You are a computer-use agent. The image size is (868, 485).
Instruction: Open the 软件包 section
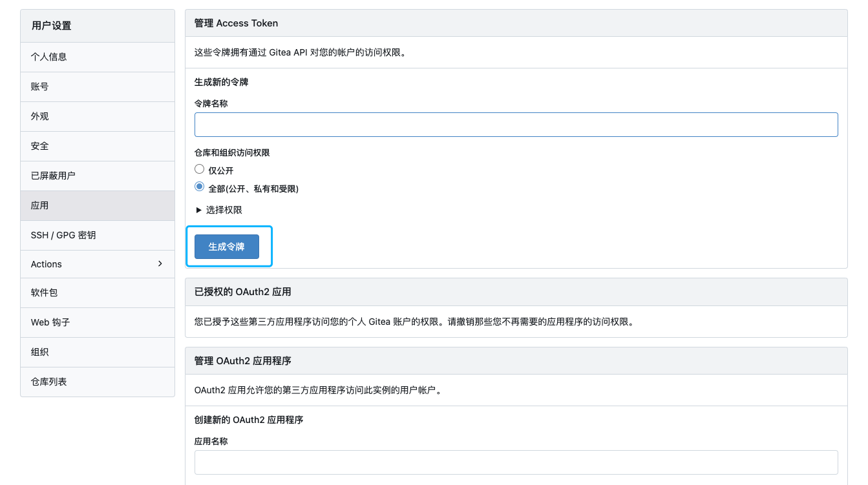tap(44, 293)
